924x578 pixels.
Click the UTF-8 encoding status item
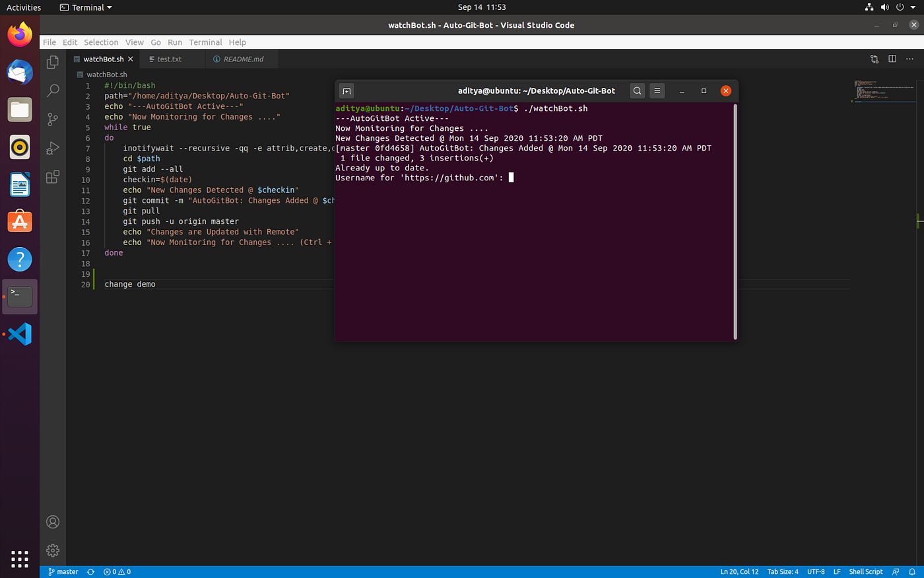click(816, 572)
